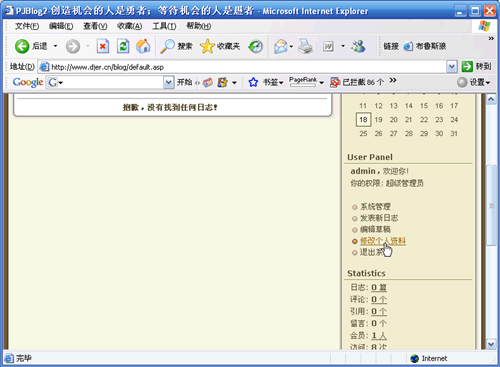Viewport: 500px width, 367px height.
Task: Click the vertical scrollbar down arrow
Action: [491, 344]
